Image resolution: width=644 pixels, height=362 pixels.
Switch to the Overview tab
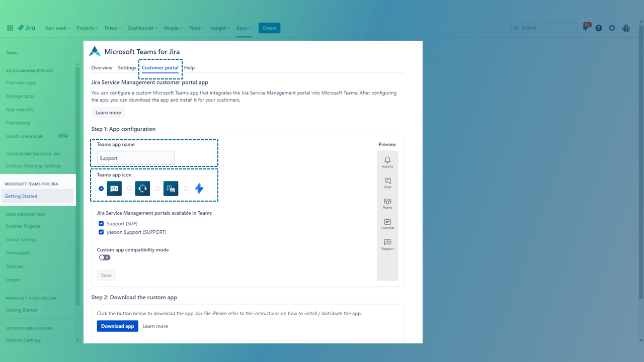tap(102, 68)
